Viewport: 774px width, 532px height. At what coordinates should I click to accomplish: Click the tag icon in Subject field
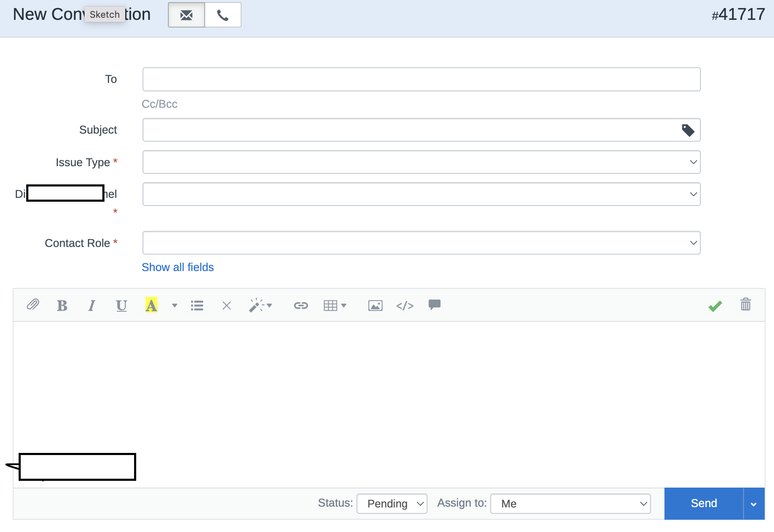(688, 130)
